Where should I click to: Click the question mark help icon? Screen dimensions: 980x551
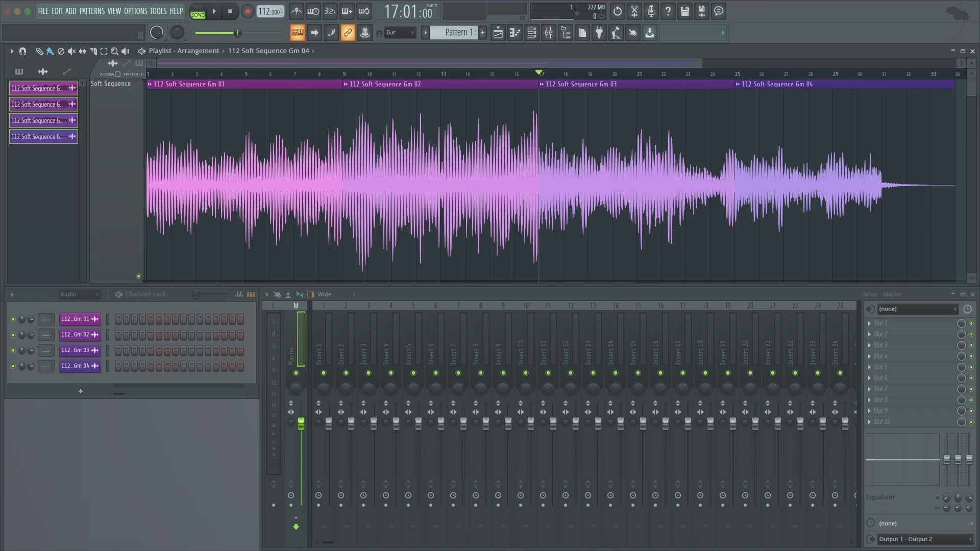(x=668, y=11)
